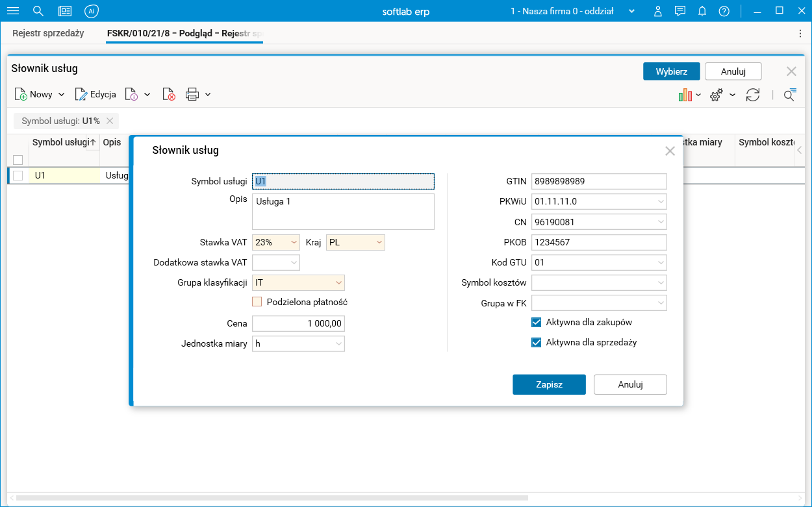Uncheck Aktywna dla sprzedaży

537,343
